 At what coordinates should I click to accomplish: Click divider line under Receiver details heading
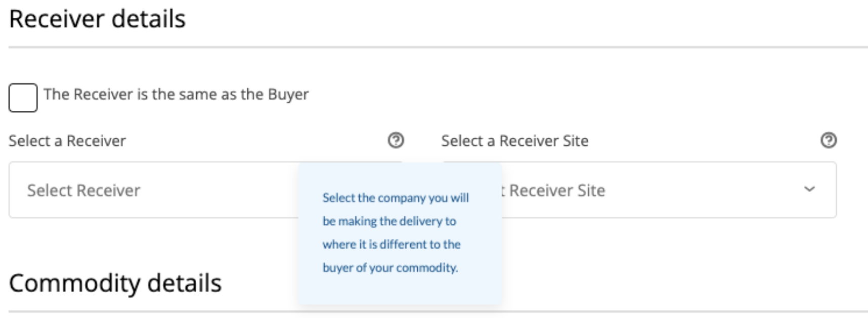[438, 48]
